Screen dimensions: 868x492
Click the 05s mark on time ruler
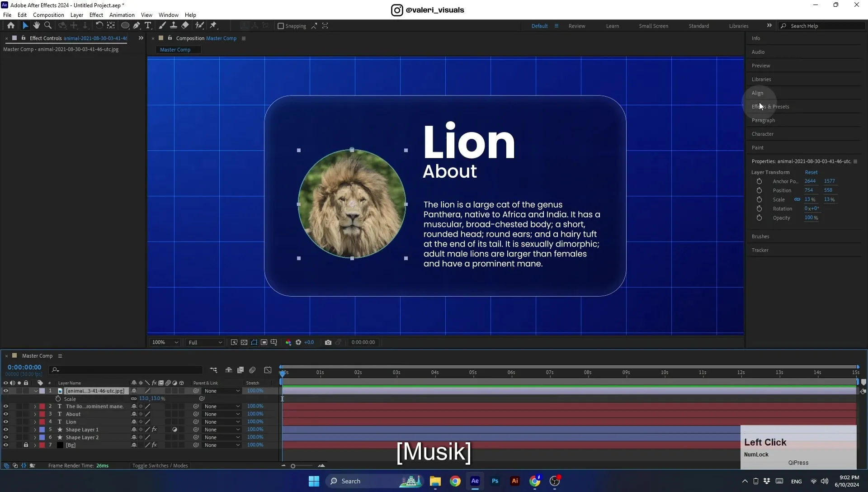(x=473, y=373)
